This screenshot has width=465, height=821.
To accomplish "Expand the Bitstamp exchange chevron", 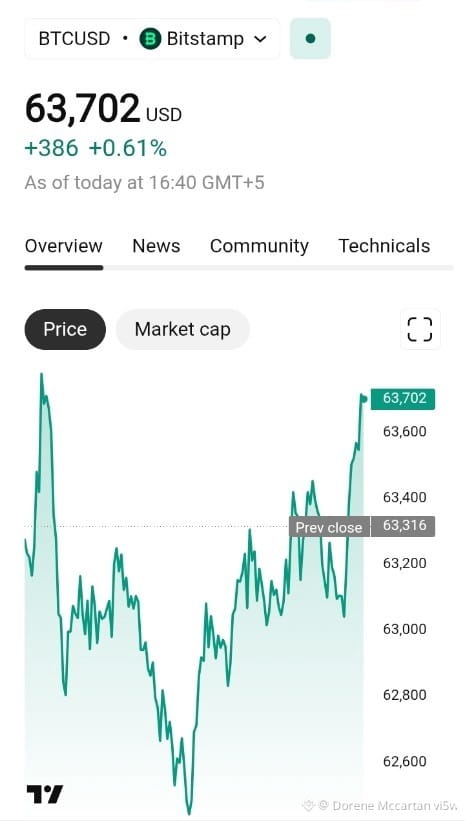I will coord(260,39).
